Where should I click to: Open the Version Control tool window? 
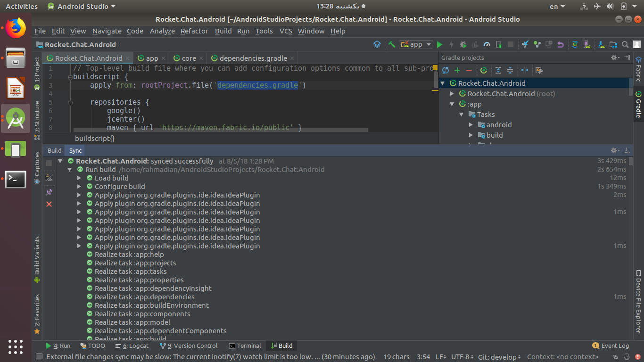pyautogui.click(x=189, y=346)
